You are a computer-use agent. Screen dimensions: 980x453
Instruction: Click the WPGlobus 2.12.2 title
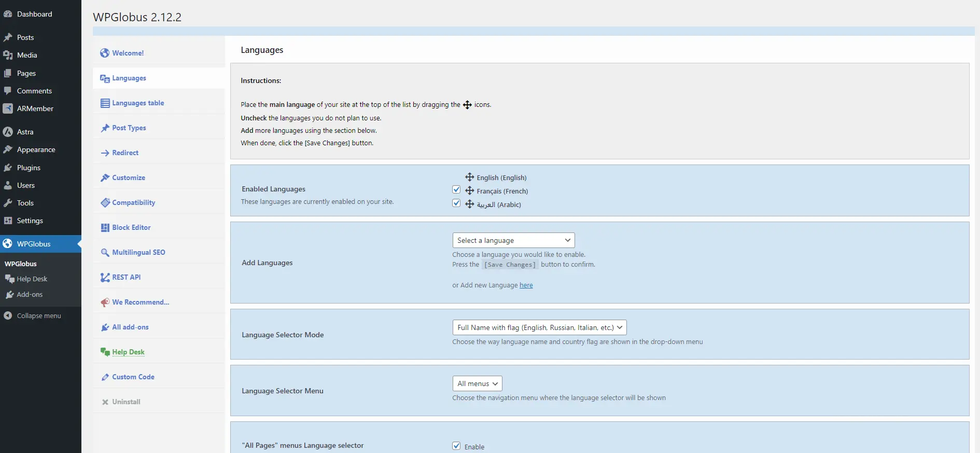137,17
